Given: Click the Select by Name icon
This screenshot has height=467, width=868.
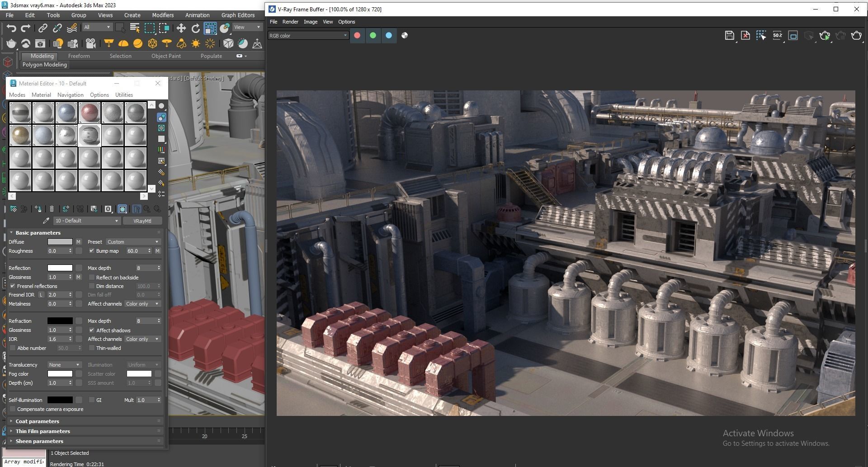Looking at the screenshot, I should pyautogui.click(x=134, y=28).
